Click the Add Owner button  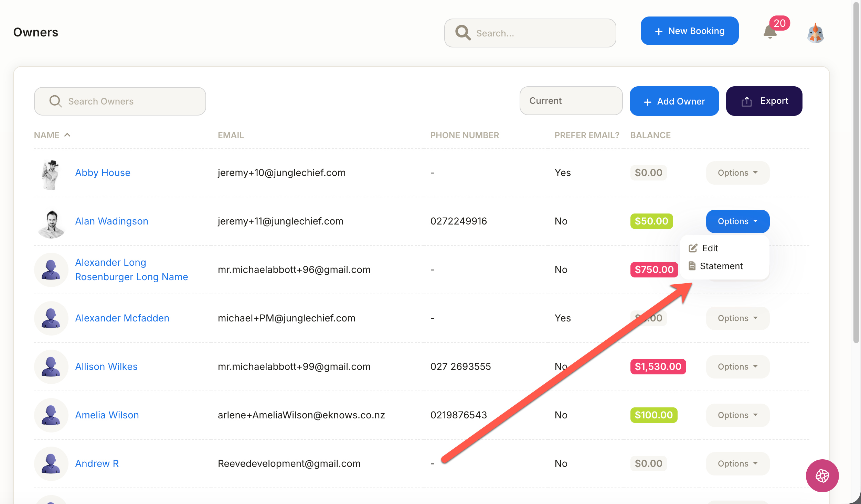[674, 101]
